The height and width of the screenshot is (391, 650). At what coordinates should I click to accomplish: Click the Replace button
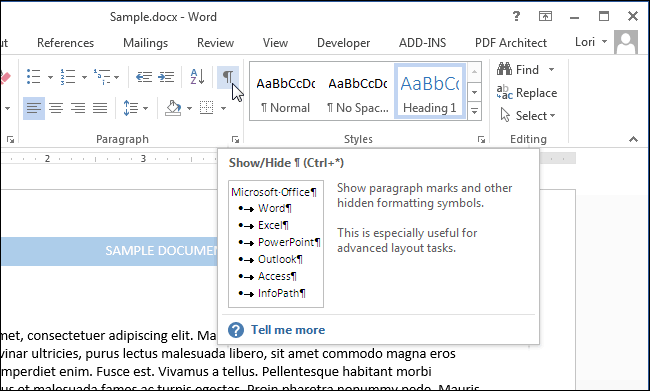[527, 93]
